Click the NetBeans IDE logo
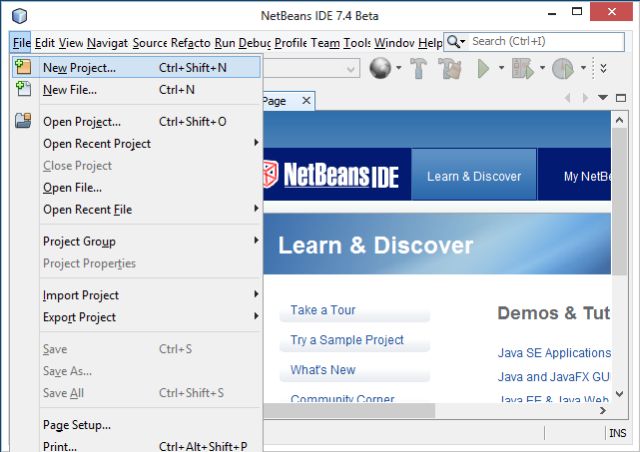The image size is (640, 452). pos(331,175)
